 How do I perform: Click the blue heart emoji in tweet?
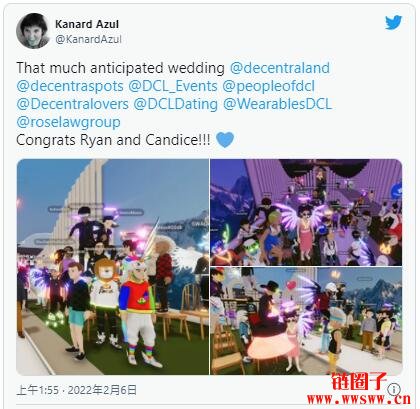[225, 140]
